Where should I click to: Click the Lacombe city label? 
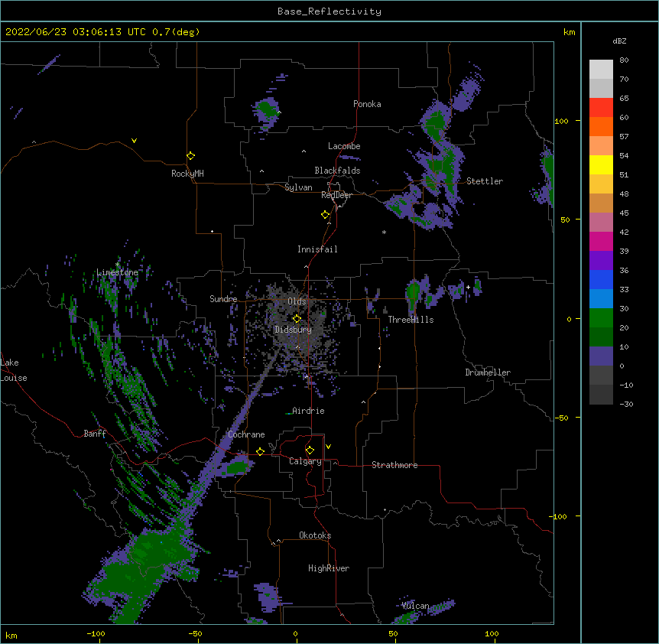click(344, 146)
